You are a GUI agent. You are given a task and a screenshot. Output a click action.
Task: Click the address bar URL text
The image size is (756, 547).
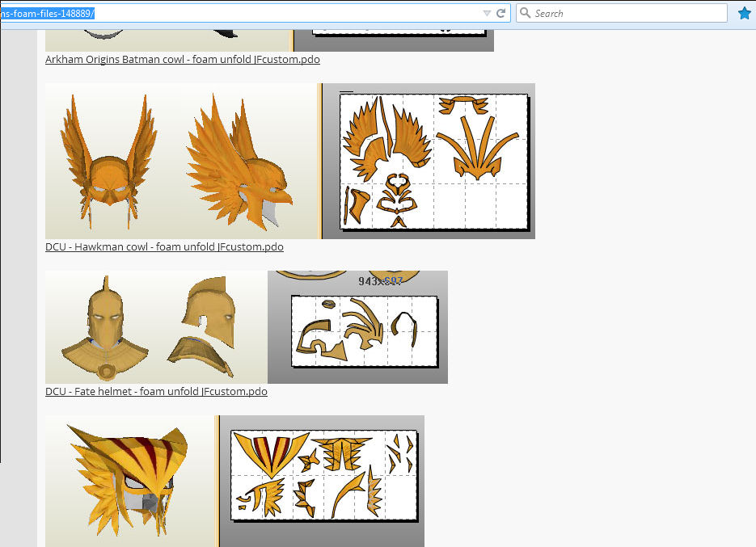tap(47, 14)
